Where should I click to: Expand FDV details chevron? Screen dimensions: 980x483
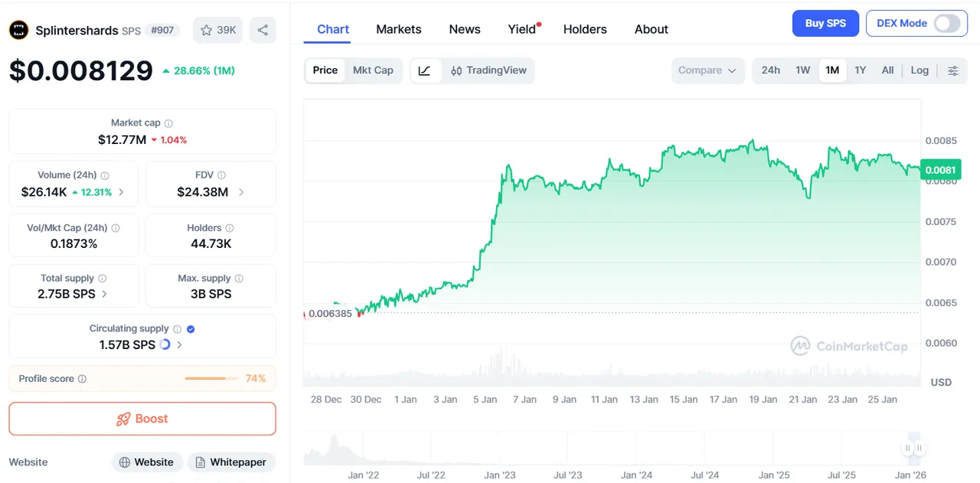[241, 192]
